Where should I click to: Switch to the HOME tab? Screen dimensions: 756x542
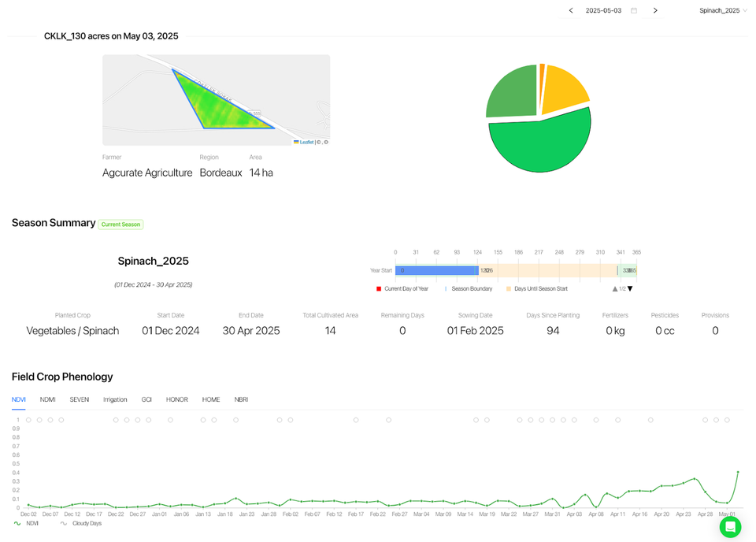tap(211, 399)
